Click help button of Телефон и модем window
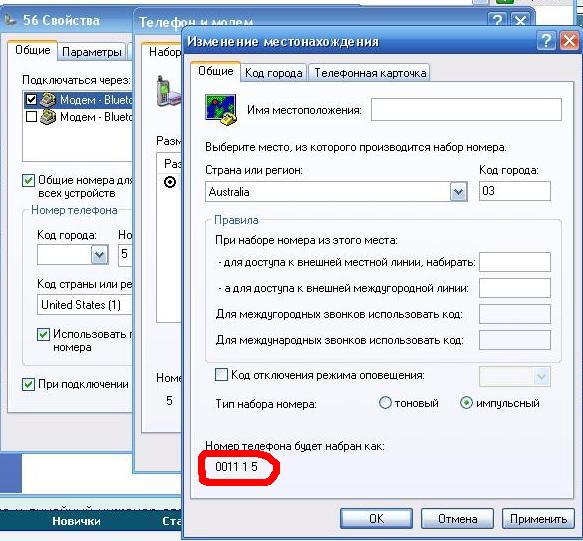The image size is (583, 541). [497, 20]
